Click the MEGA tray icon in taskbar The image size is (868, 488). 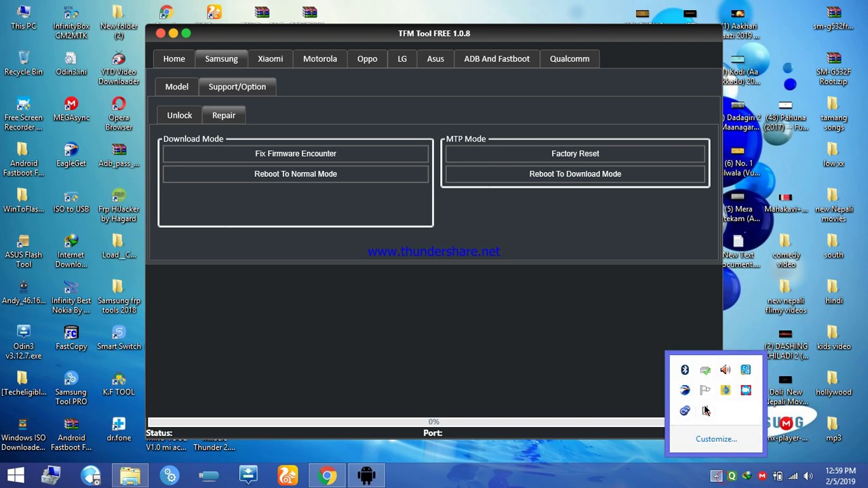point(762,476)
